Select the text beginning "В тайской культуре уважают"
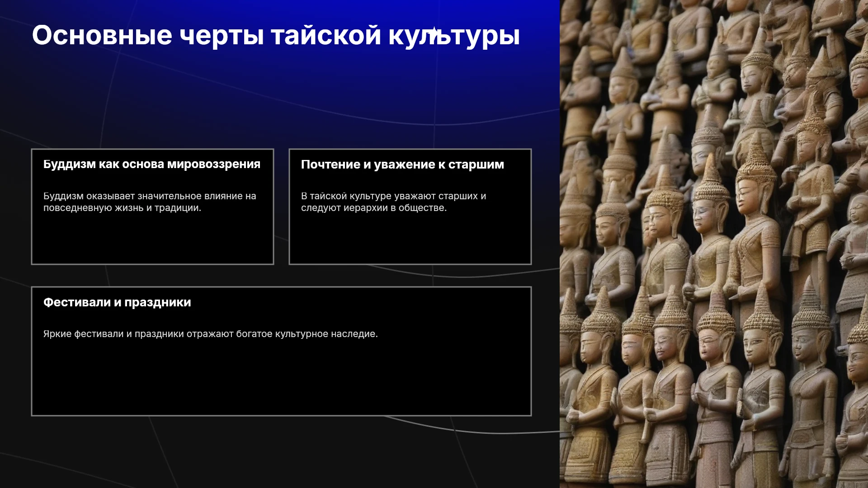The width and height of the screenshot is (868, 488). click(x=393, y=202)
